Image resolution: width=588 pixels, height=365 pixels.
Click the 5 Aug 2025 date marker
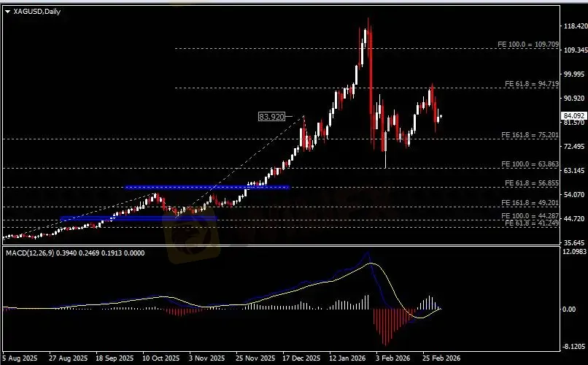[x=20, y=359]
